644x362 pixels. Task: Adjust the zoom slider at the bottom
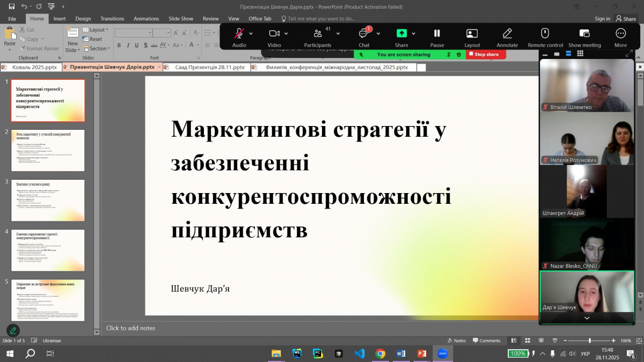coord(591,341)
